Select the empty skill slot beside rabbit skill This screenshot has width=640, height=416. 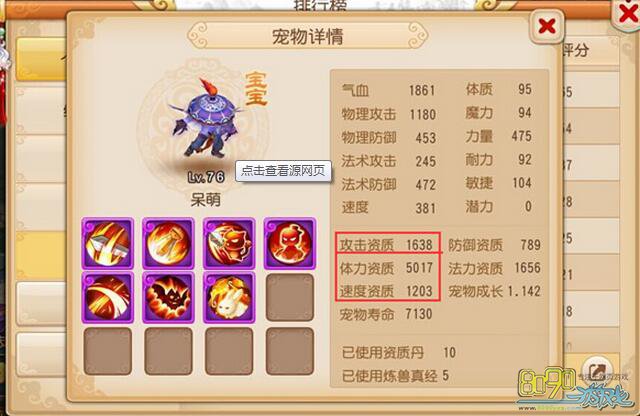[290, 297]
